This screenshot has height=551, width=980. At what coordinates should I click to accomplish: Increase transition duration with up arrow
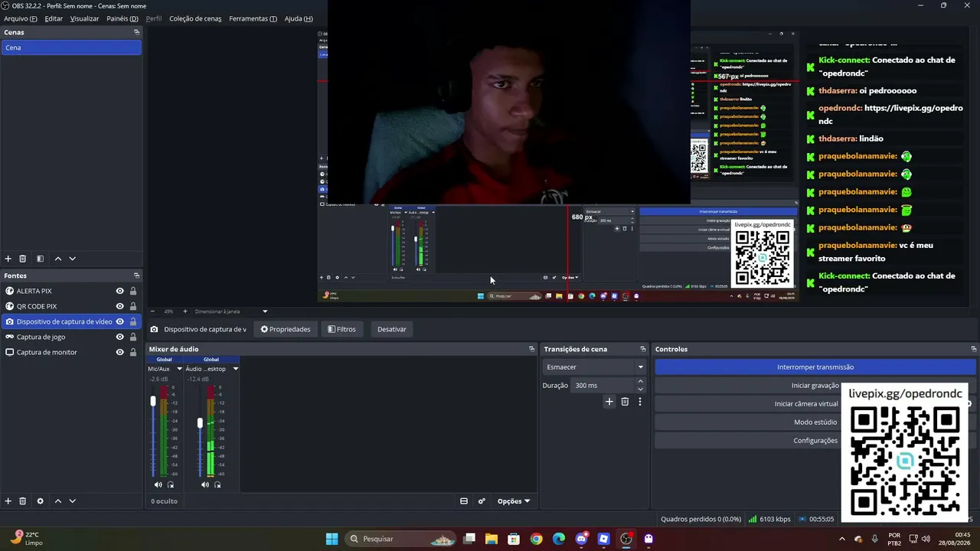(x=640, y=381)
